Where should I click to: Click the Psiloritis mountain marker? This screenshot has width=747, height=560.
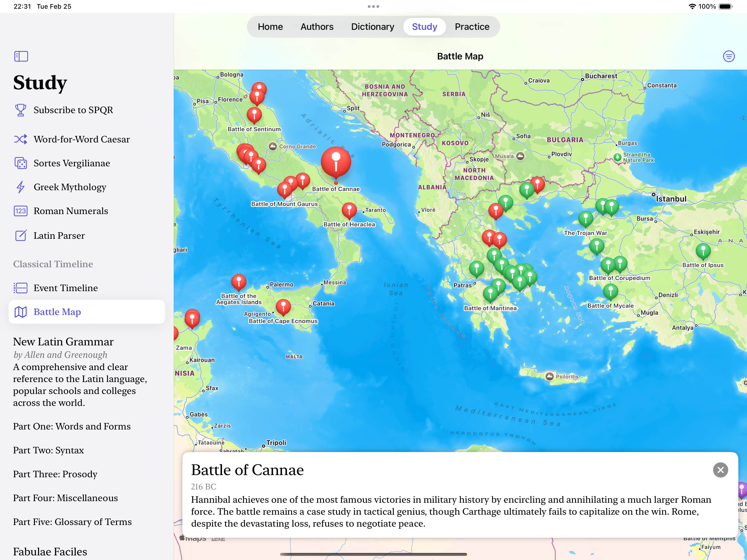click(549, 376)
